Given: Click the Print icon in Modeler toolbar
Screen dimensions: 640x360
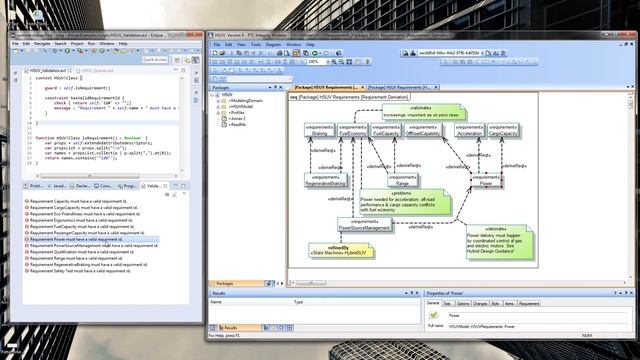Looking at the screenshot, I should point(280,53).
